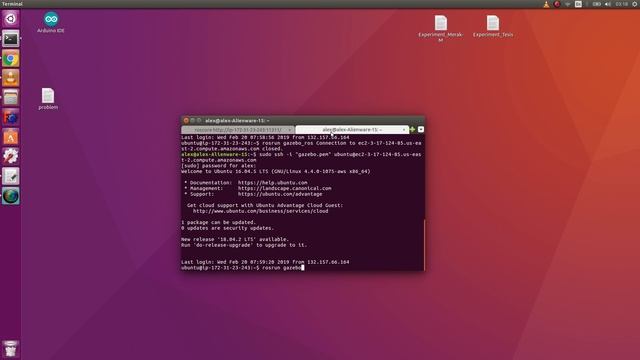Minimize the terminal window
The width and height of the screenshot is (640, 360).
193,120
